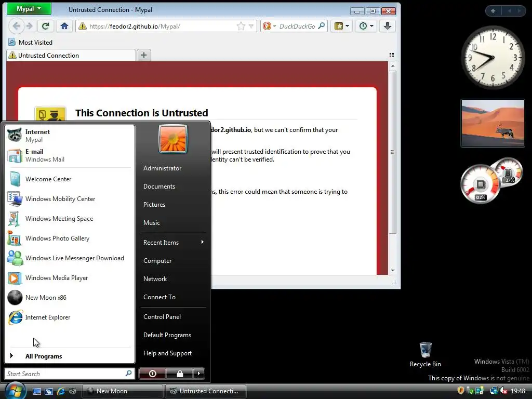
Task: Expand Recent Items submenu
Action: 173,242
